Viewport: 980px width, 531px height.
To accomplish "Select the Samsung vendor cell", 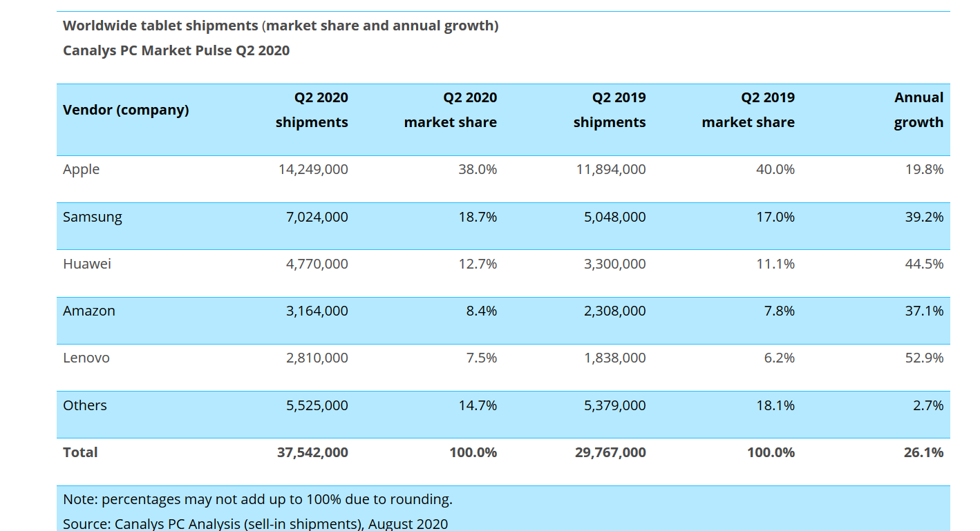I will (93, 217).
